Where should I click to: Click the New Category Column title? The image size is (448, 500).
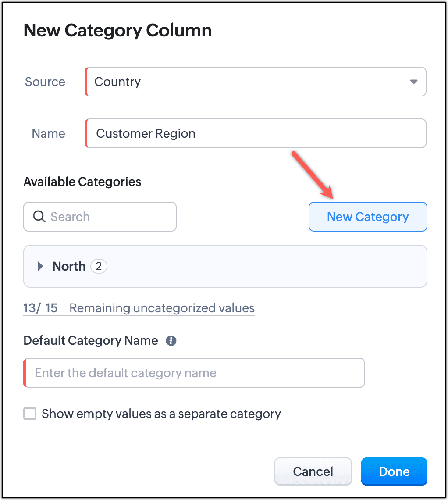pos(117,30)
